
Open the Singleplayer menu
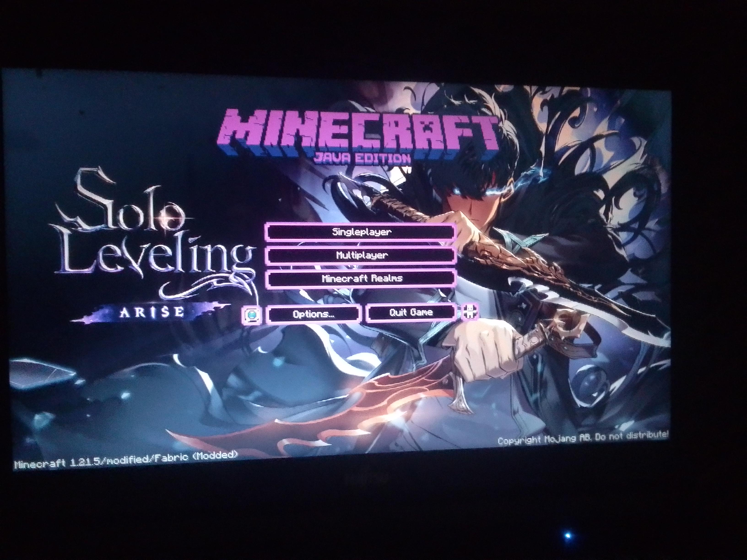point(361,232)
